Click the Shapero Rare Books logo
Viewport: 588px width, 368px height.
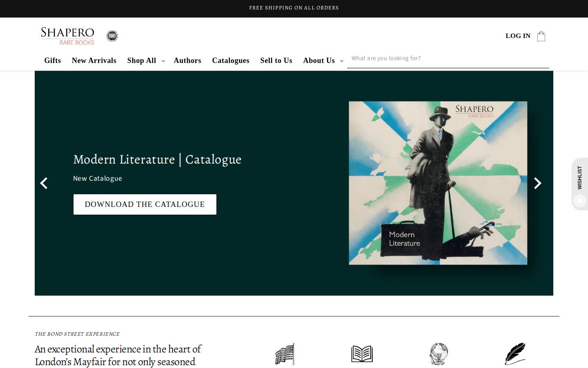[67, 36]
